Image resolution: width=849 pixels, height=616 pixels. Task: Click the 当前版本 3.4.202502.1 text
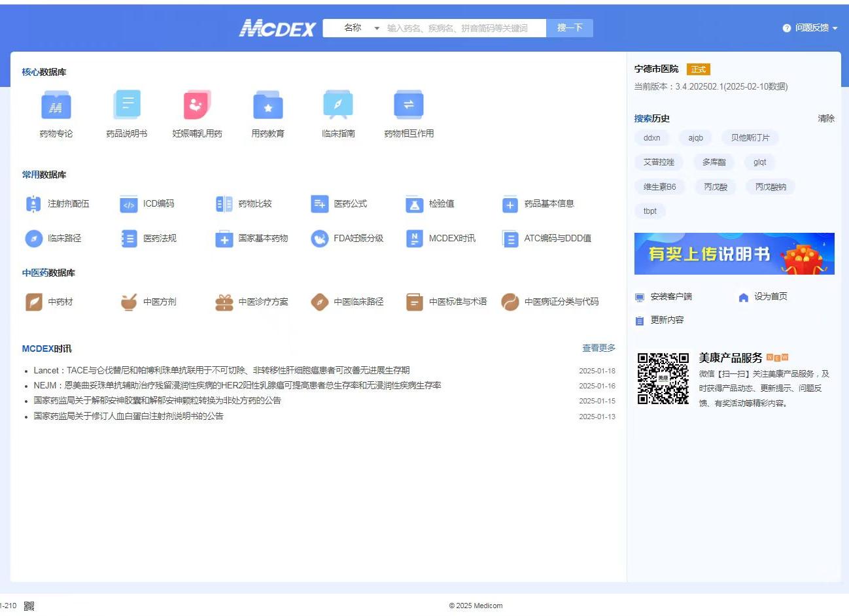tap(711, 86)
